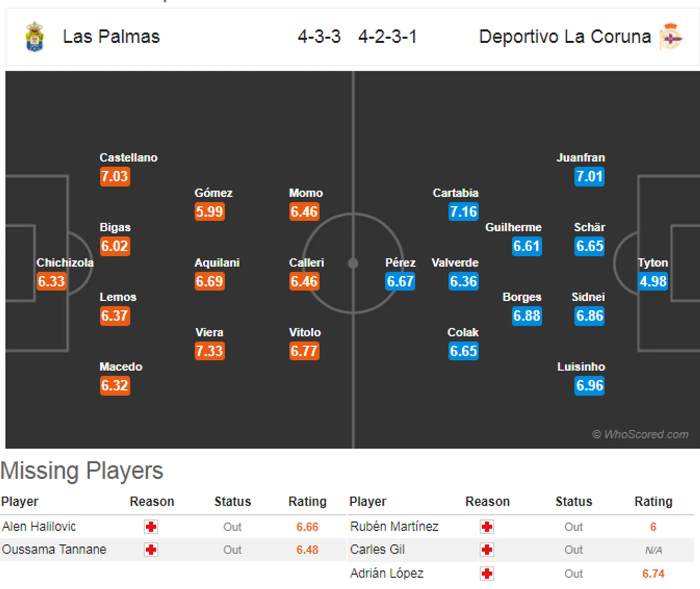
Task: Click injury icon beside Adrián López
Action: click(487, 573)
